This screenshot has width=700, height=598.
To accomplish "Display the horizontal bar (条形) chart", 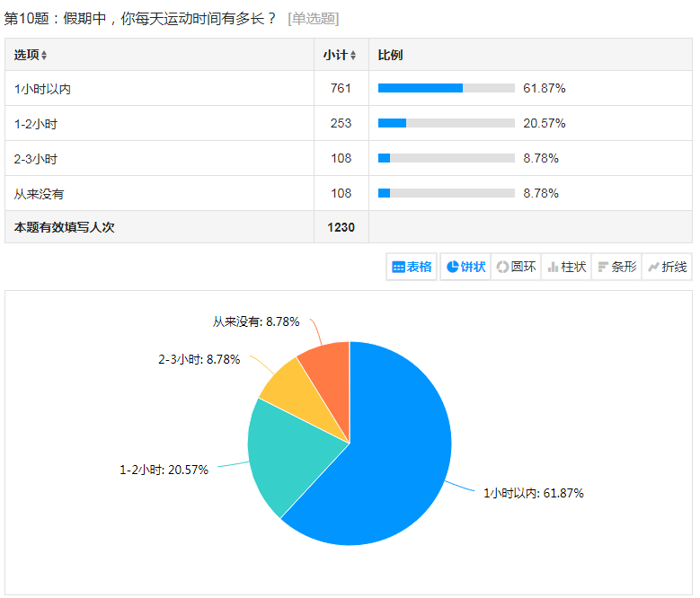I will click(616, 267).
